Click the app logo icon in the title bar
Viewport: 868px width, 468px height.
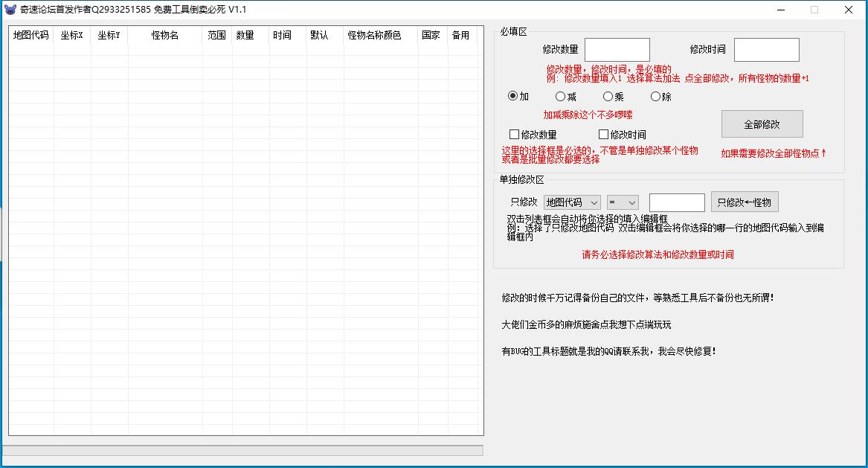pyautogui.click(x=10, y=10)
